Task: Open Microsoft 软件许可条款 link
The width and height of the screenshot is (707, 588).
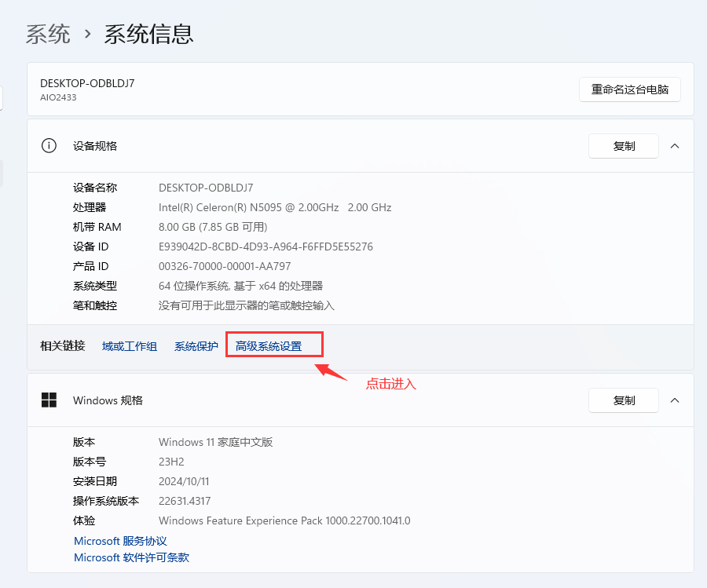Action: [131, 557]
